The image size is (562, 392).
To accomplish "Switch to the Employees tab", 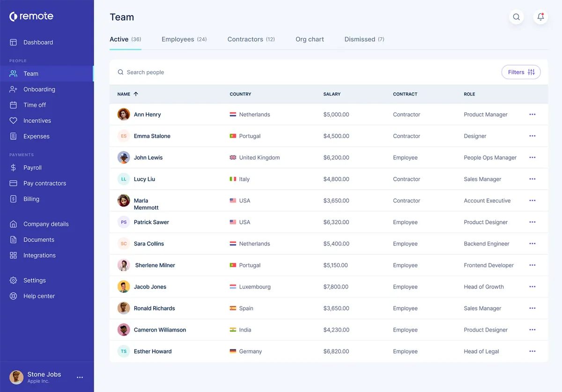I will click(x=184, y=39).
